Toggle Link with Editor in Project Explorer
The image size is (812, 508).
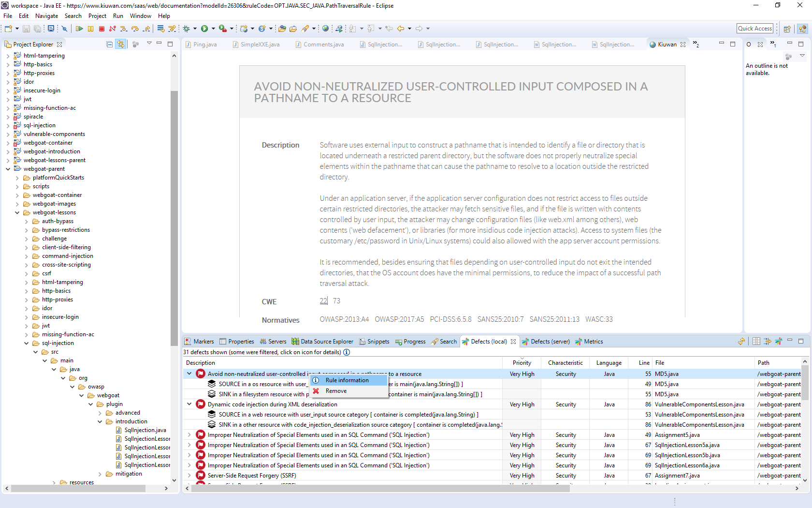(x=121, y=44)
